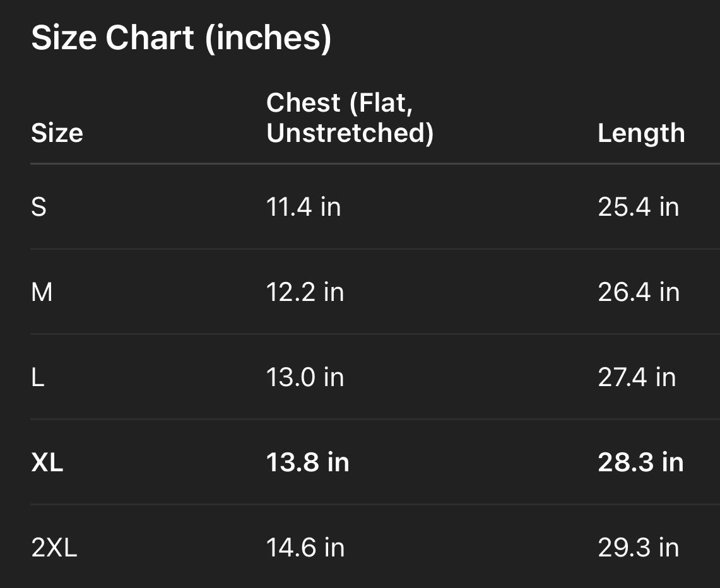
Task: Click the 28.3 in length value
Action: (x=640, y=462)
